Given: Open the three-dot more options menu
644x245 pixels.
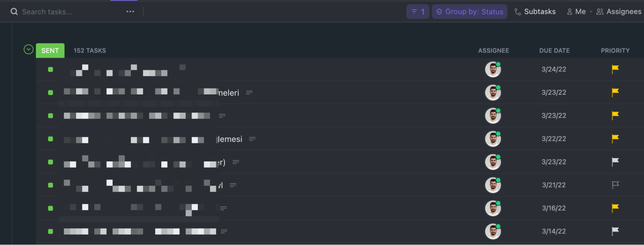Looking at the screenshot, I should pos(130,12).
